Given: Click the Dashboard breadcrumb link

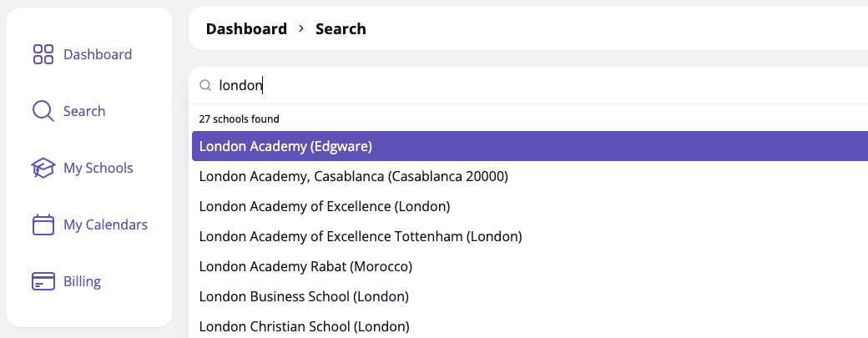Looking at the screenshot, I should pos(246,29).
